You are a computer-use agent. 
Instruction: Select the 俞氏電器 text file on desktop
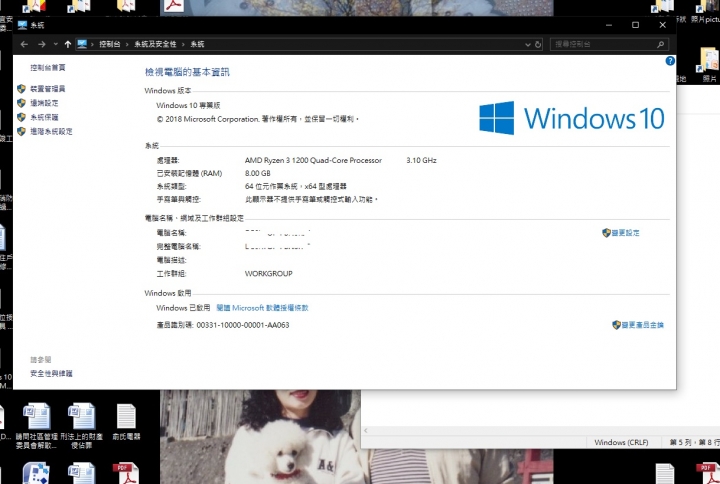[126, 422]
